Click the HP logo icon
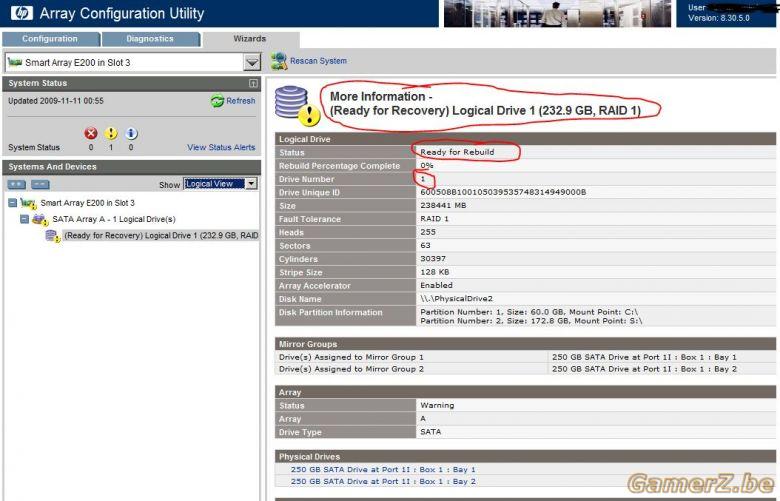Image resolution: width=780 pixels, height=501 pixels. [21, 13]
